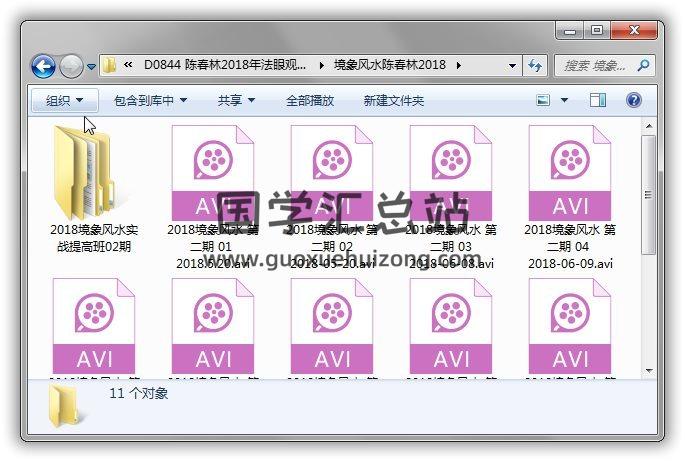Click the folder icon in address bar
Viewport: 685px width, 462px height.
(x=109, y=66)
